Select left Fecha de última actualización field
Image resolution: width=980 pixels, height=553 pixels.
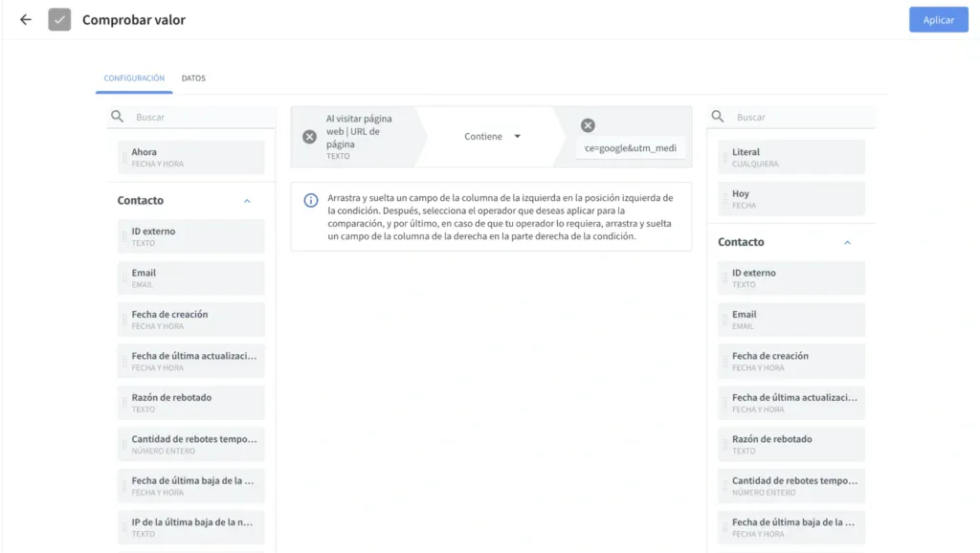(x=190, y=361)
